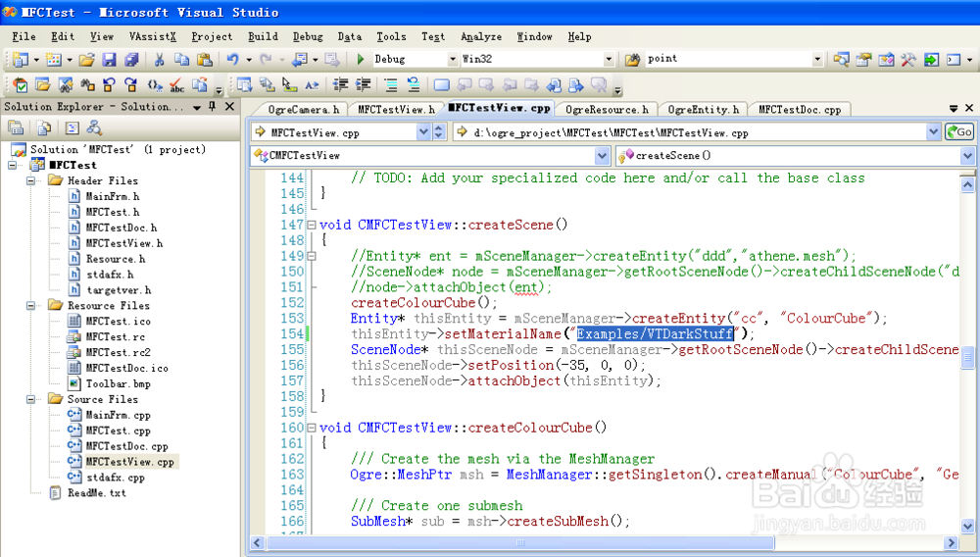Click the rectangle bookmark toggle icon

tap(441, 85)
